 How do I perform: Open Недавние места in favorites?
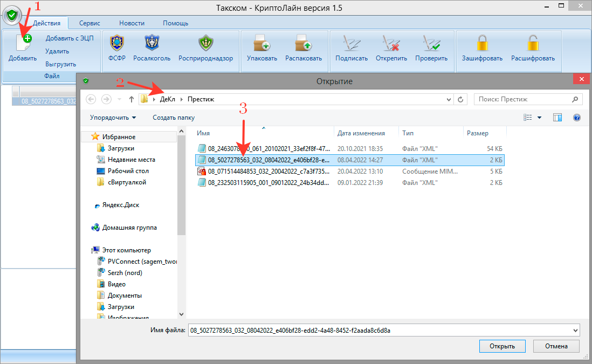click(126, 160)
